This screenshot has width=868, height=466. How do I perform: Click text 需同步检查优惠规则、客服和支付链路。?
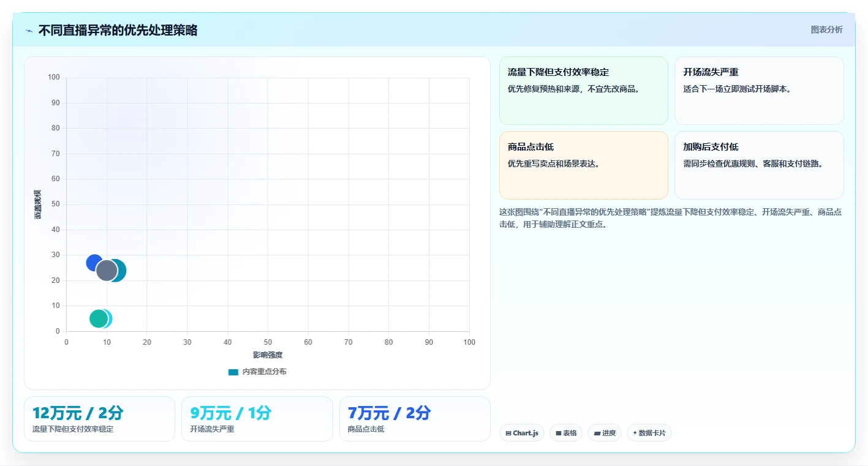[x=753, y=163]
